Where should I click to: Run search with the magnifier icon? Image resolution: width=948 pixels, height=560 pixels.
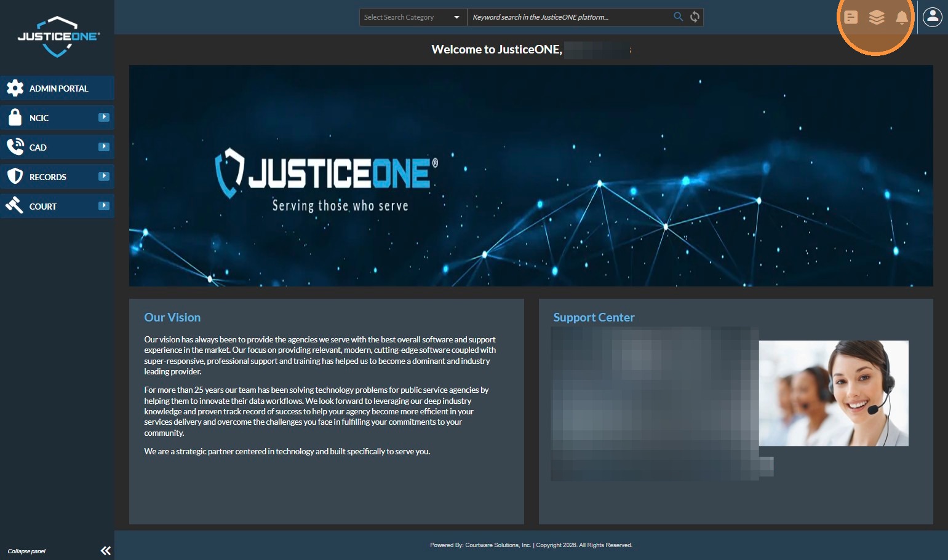point(678,17)
